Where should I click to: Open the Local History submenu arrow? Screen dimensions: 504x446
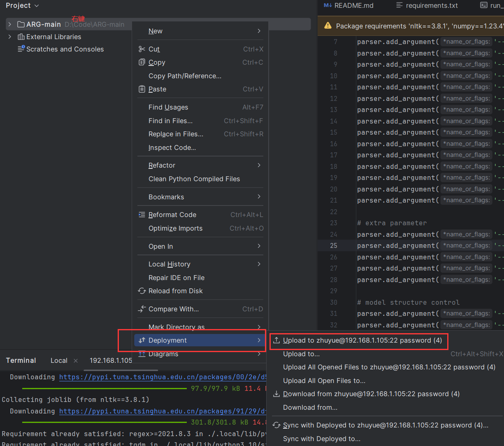tap(259, 264)
